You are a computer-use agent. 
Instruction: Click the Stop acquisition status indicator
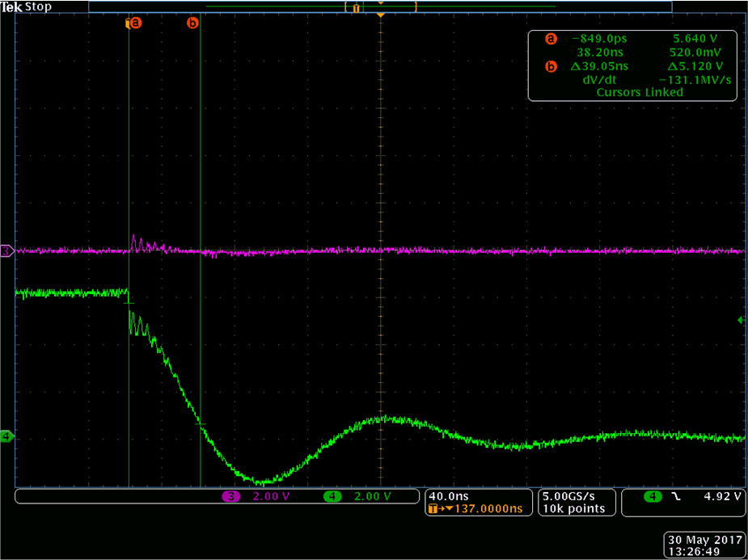click(x=38, y=7)
